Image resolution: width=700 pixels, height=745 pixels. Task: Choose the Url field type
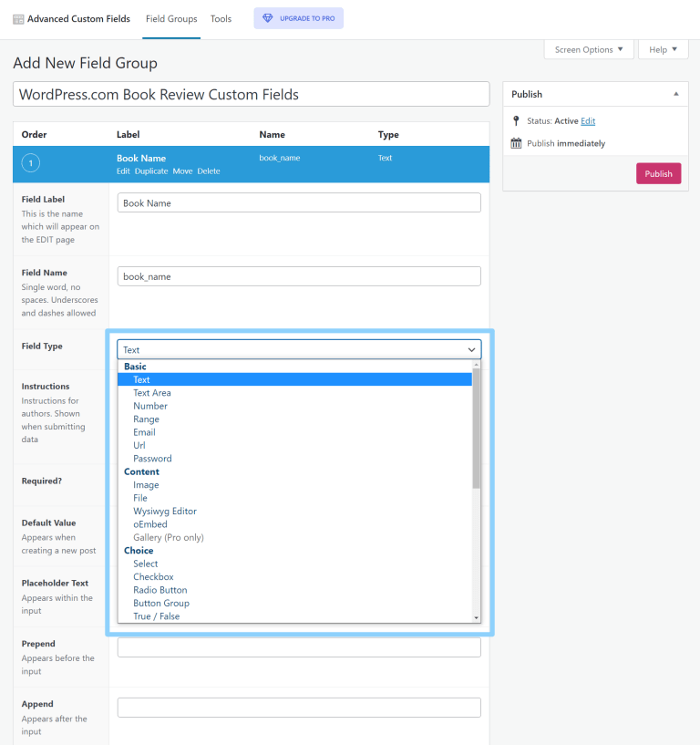click(295, 445)
